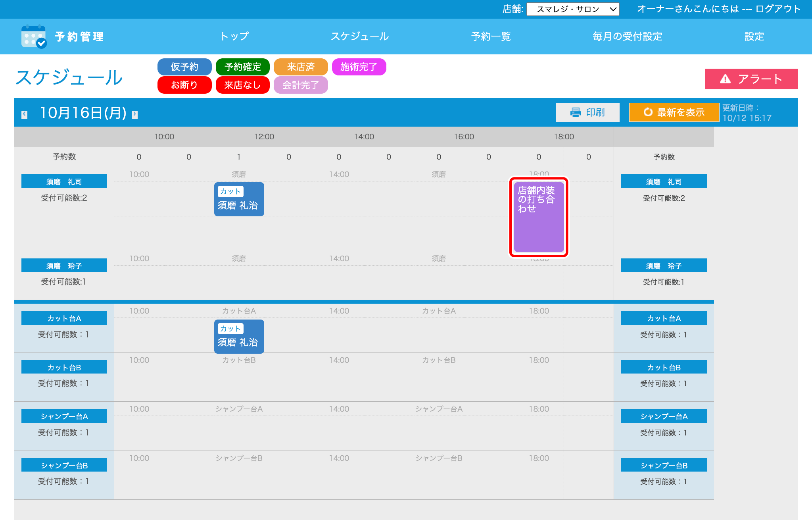
Task: Click 更新日時 10/12 15:17 text
Action: 746,113
